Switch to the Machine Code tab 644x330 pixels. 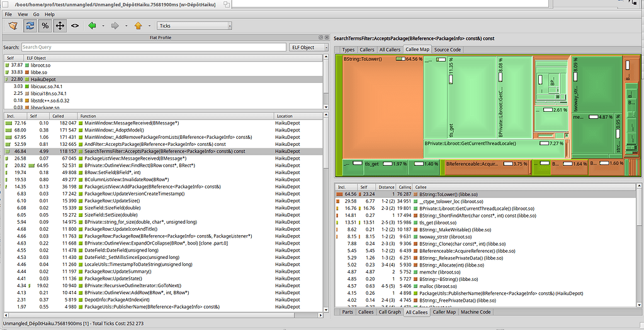tap(475, 312)
